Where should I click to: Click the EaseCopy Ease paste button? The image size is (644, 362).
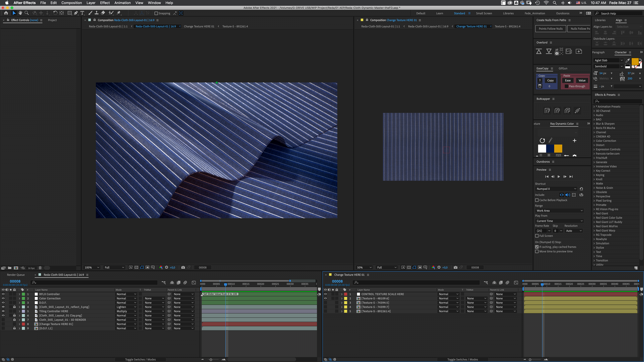tap(568, 80)
